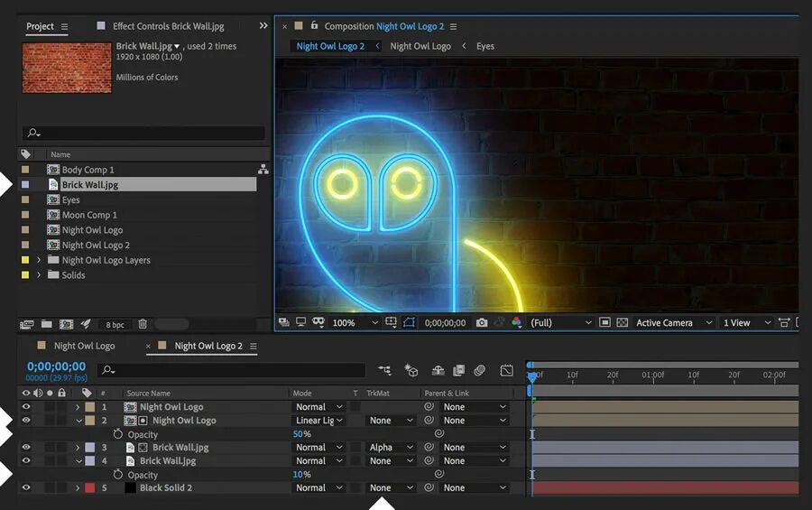Hide layer 2 Night Owl Logo
The height and width of the screenshot is (510, 812).
[26, 421]
